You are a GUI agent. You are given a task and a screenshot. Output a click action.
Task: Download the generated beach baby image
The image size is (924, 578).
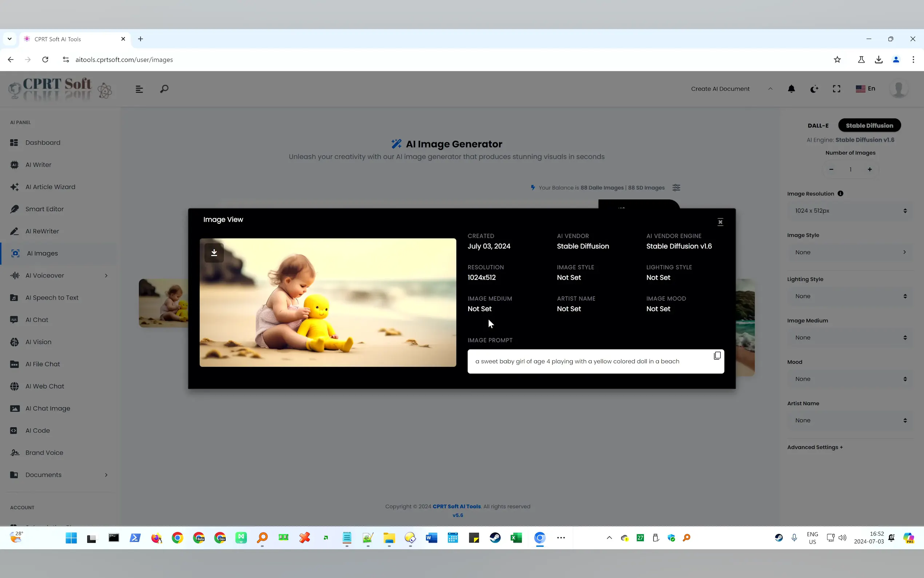pyautogui.click(x=214, y=253)
